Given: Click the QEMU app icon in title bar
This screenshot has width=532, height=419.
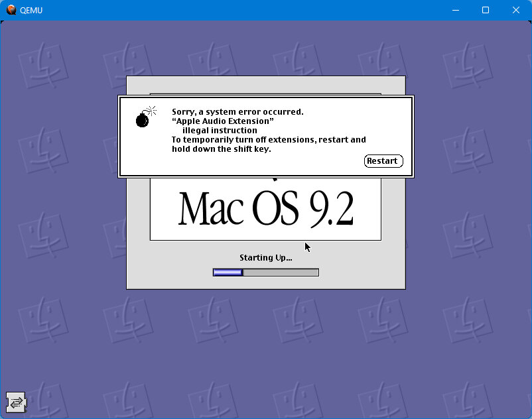Looking at the screenshot, I should [x=11, y=10].
